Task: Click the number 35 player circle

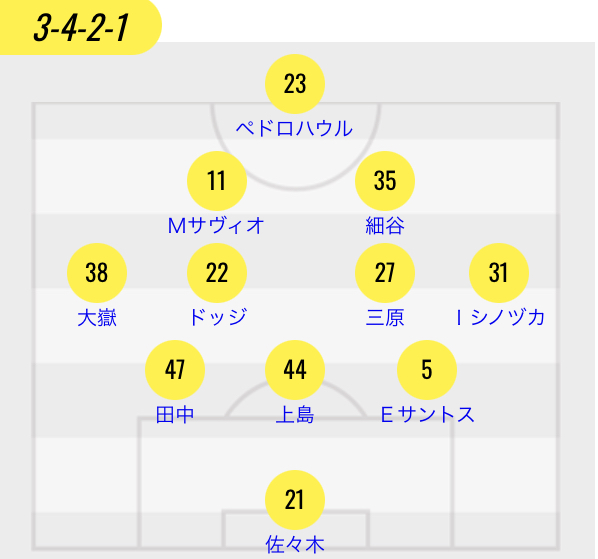Action: point(385,181)
